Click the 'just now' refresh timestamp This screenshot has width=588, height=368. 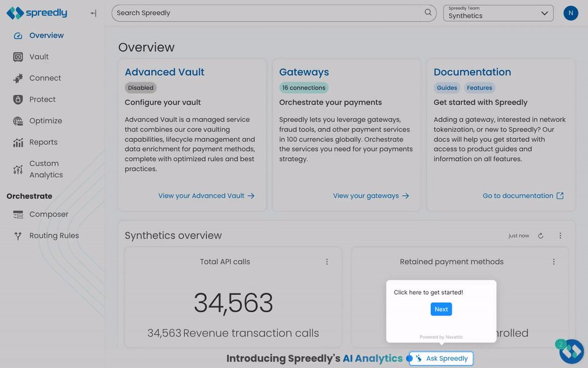pyautogui.click(x=519, y=236)
